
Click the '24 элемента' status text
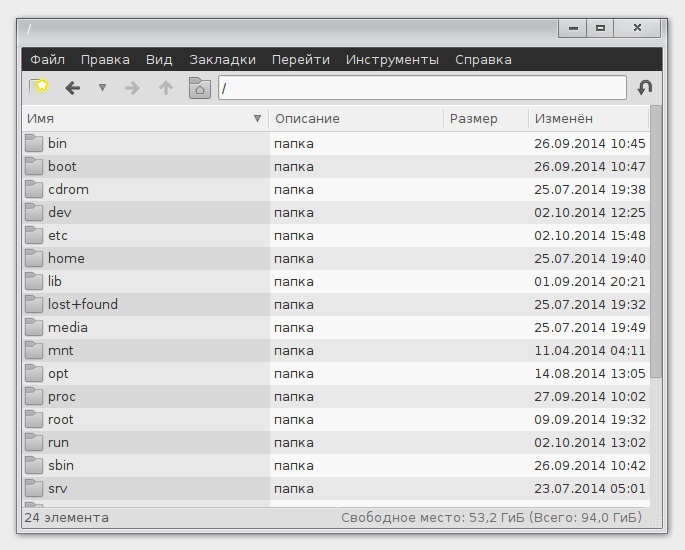[x=66, y=518]
